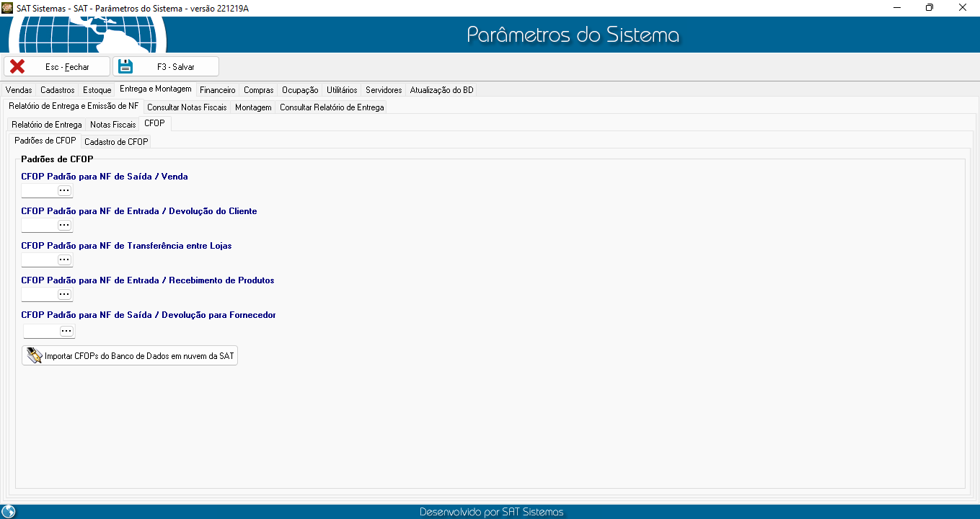Click the import CFOPs database icon
This screenshot has width=980, height=519.
pos(34,355)
